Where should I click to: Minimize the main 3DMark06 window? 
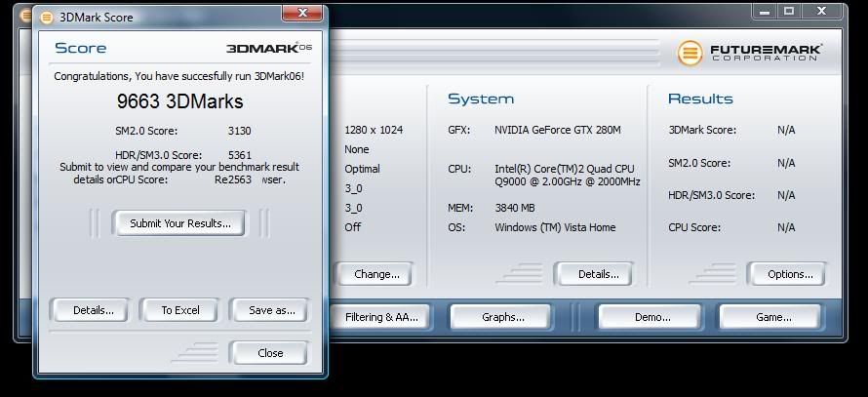click(765, 11)
